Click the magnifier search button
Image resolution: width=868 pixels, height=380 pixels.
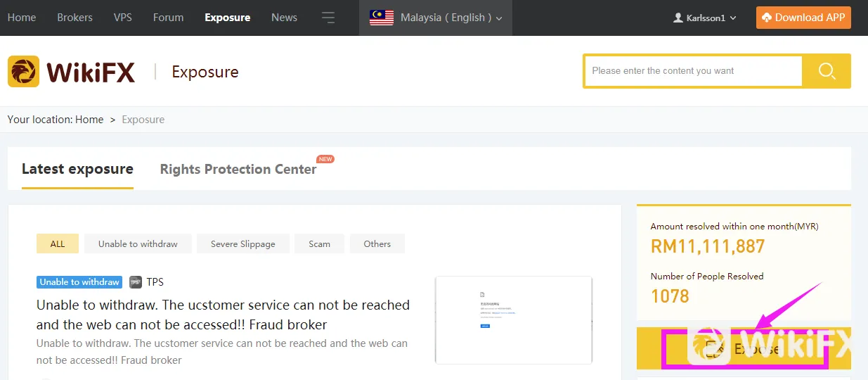827,71
